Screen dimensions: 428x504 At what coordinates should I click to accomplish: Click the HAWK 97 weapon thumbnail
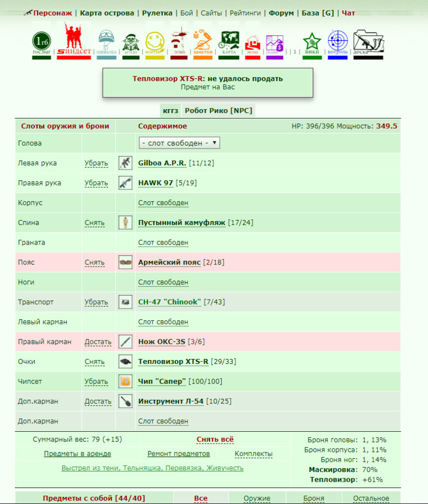pyautogui.click(x=125, y=183)
